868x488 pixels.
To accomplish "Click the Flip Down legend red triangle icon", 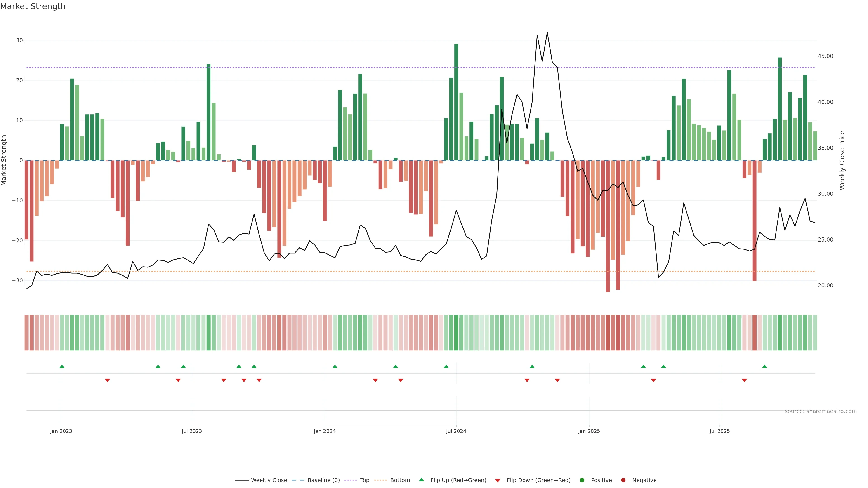I will click(x=498, y=481).
